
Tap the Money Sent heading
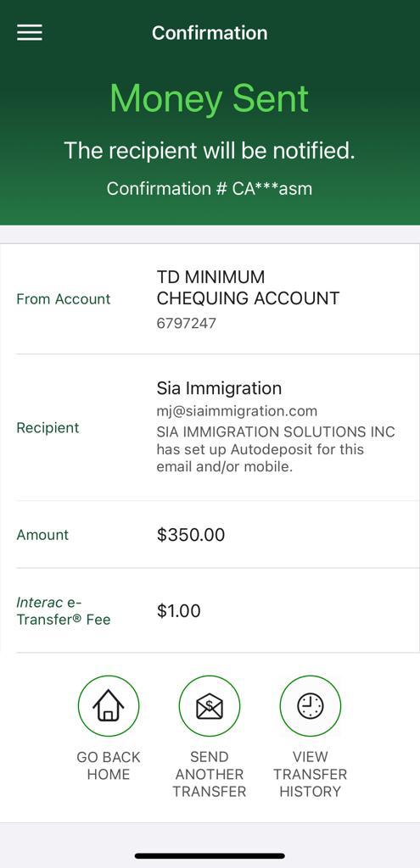[210, 98]
